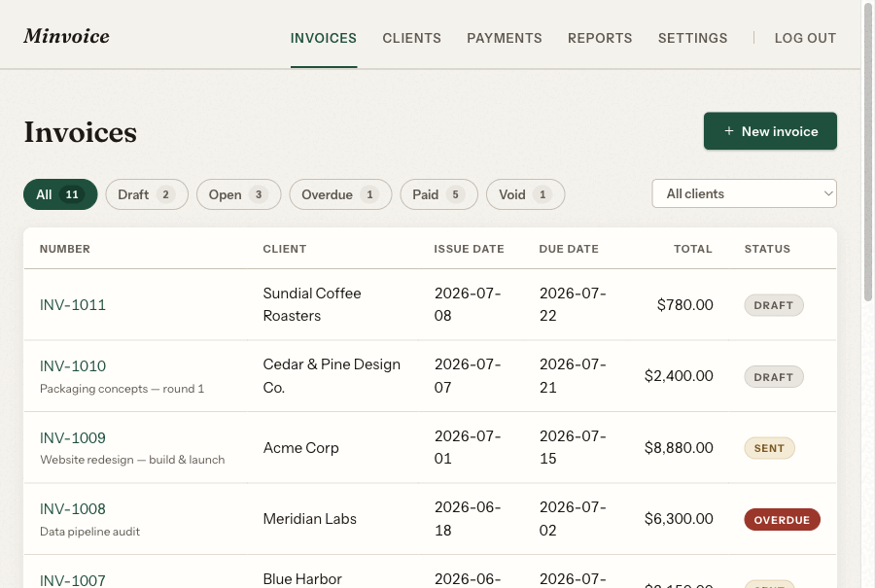
Task: Click the Packaging concepts — round 1 description
Action: (x=122, y=389)
